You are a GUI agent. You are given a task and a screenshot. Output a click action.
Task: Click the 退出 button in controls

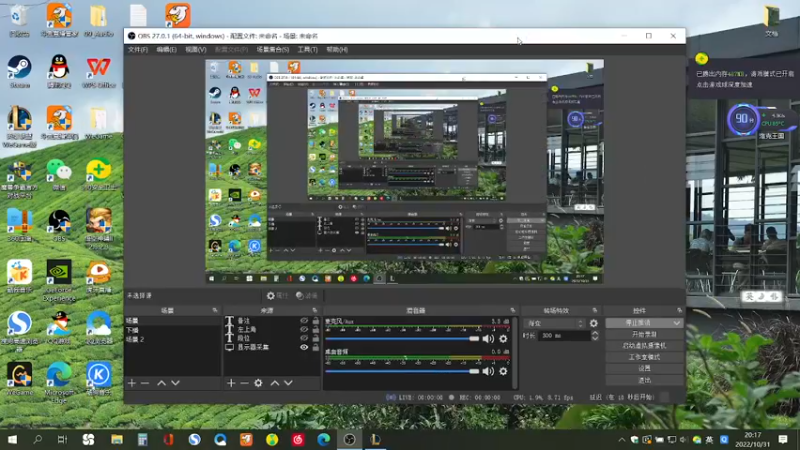click(644, 380)
